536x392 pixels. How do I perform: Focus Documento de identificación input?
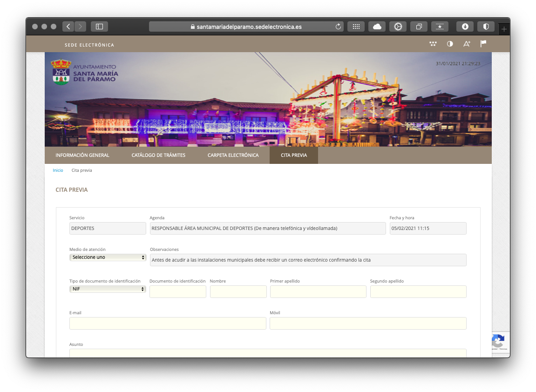pos(178,292)
